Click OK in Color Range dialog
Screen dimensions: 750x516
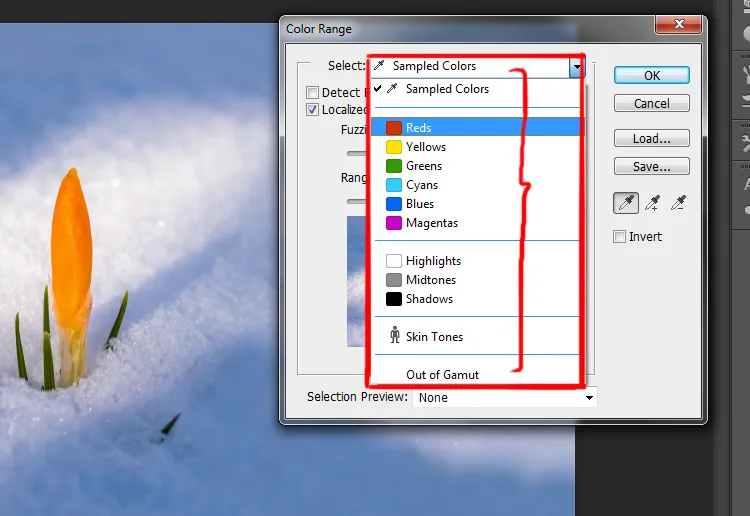[x=651, y=75]
